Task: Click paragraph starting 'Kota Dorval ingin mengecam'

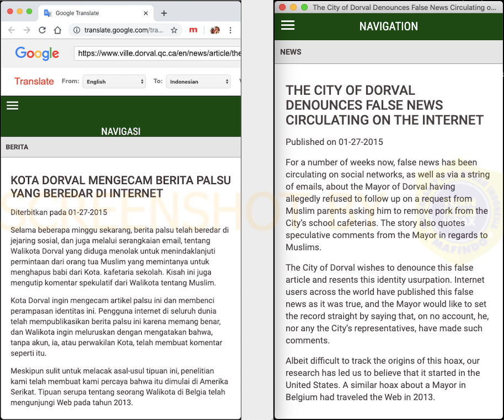Action: [116, 327]
